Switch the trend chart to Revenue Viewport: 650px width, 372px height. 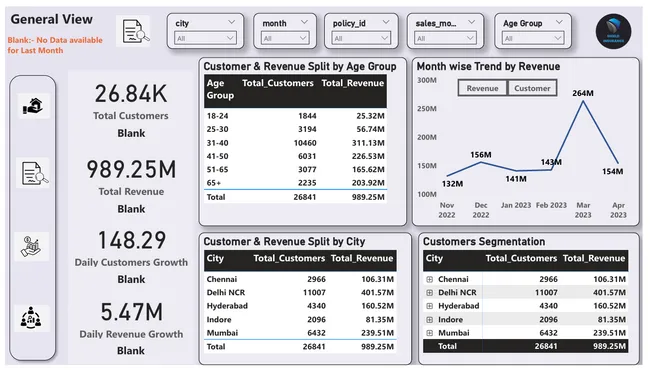pos(482,88)
